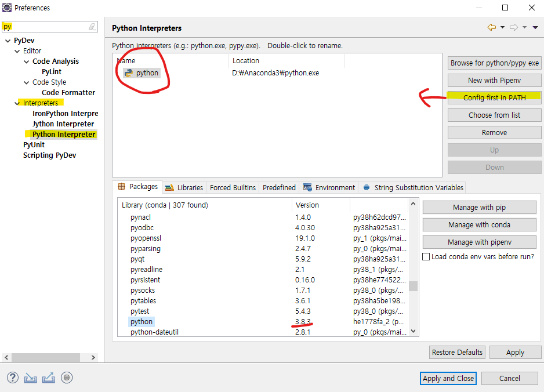This screenshot has width=544, height=392.
Task: Click the tree scroll right arrow
Action: click(93, 357)
